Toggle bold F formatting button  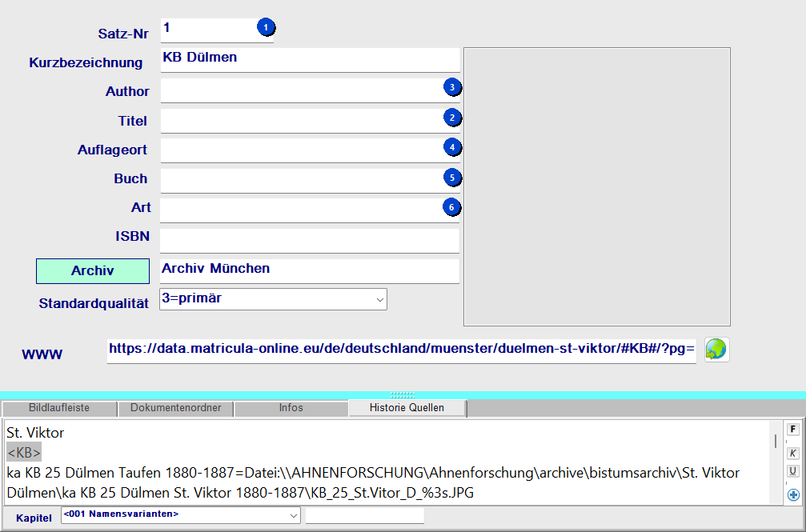tap(793, 430)
